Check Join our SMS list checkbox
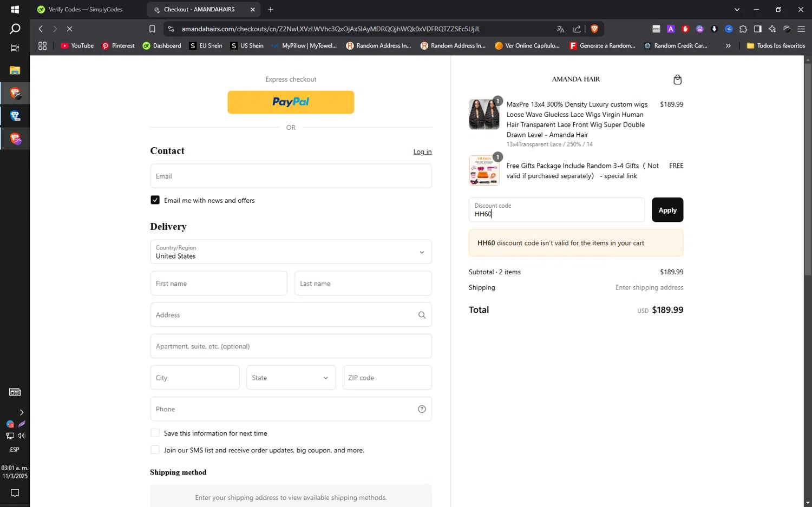The width and height of the screenshot is (812, 507). click(x=155, y=450)
